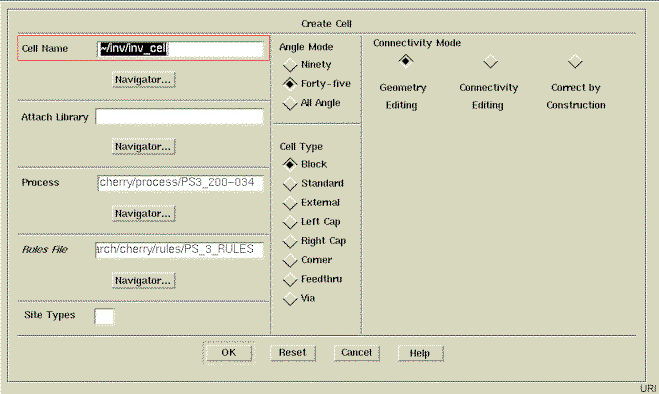Click the OK button
The image size is (659, 394).
(x=229, y=353)
